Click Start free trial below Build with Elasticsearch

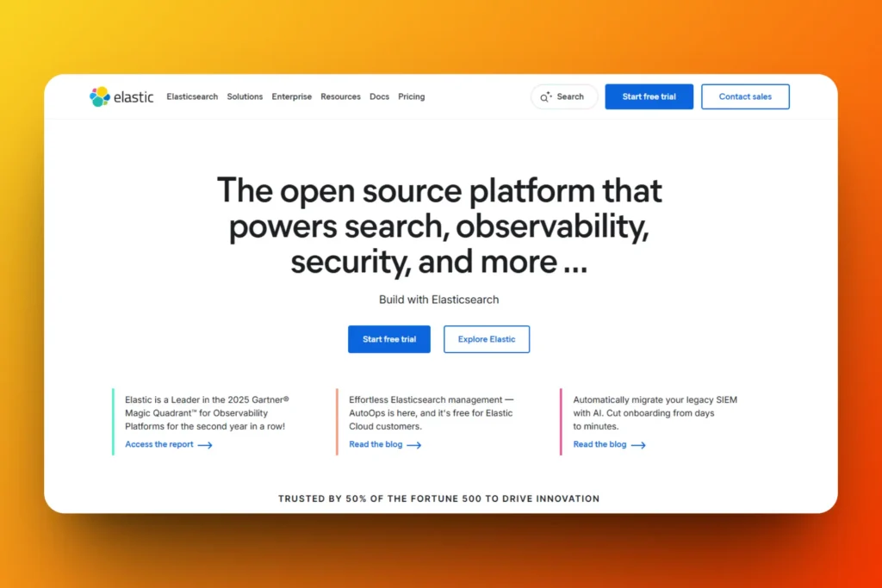tap(389, 339)
